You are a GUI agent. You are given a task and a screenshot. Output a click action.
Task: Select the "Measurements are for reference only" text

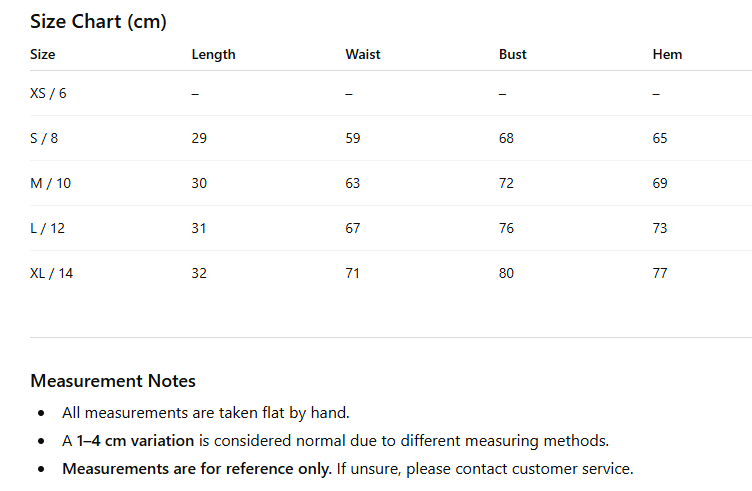[196, 468]
